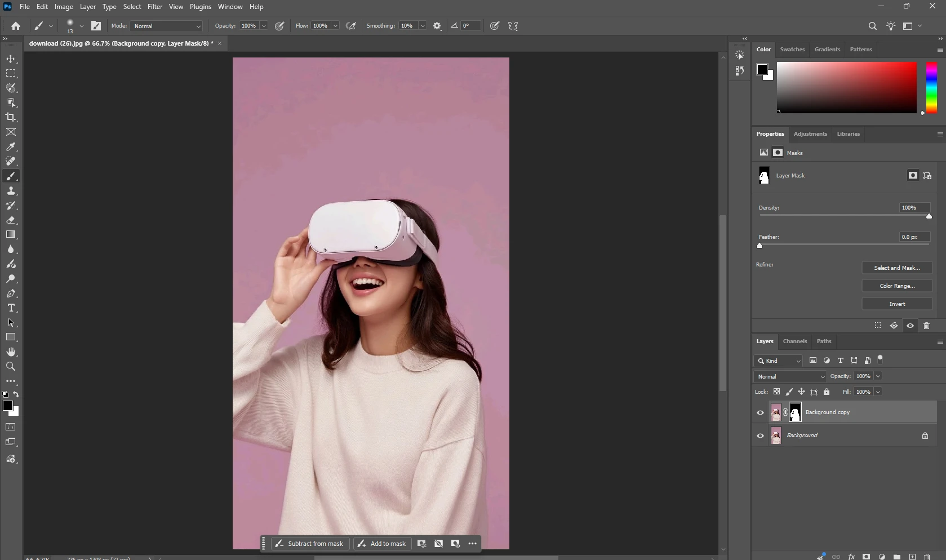Select the Pen tool
946x560 pixels.
(11, 294)
